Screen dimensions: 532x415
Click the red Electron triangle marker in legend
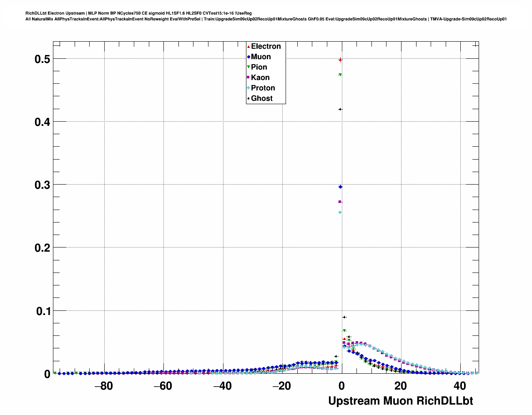248,47
